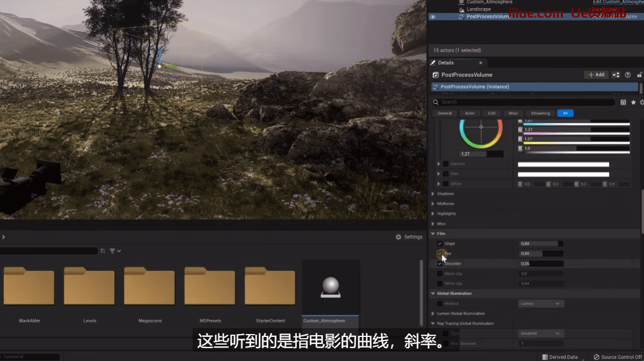The height and width of the screenshot is (361, 644).
Task: Click the favorites star icon in Details
Action: (633, 102)
